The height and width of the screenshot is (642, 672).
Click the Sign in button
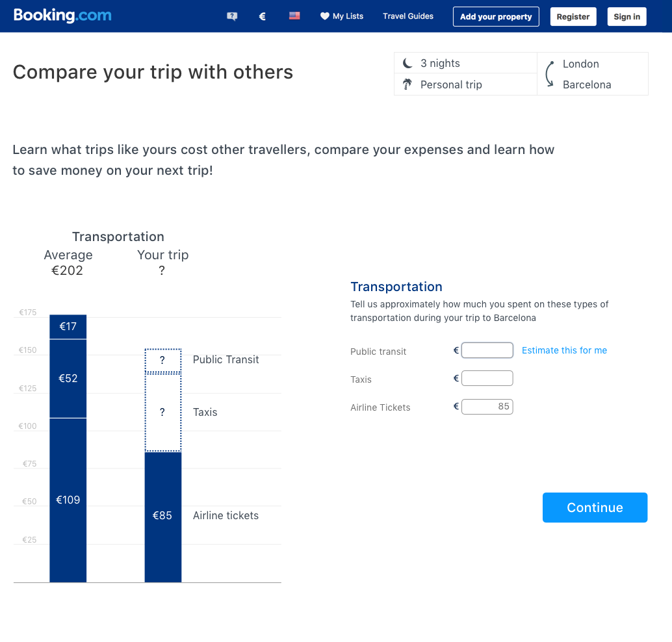[x=627, y=17]
